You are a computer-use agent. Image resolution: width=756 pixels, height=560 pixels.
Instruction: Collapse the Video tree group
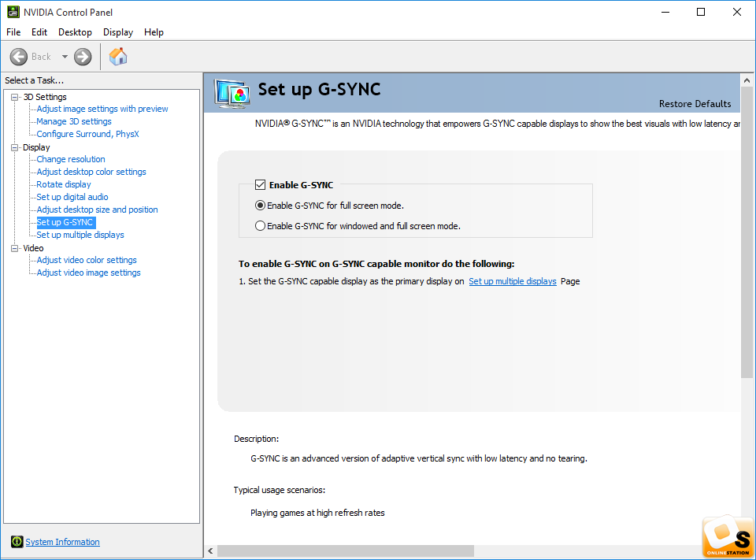tap(14, 248)
